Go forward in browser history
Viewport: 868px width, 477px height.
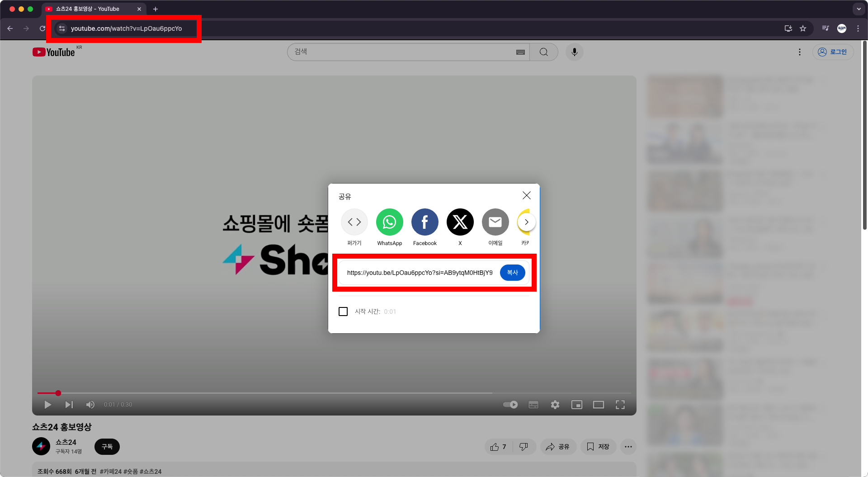click(26, 28)
